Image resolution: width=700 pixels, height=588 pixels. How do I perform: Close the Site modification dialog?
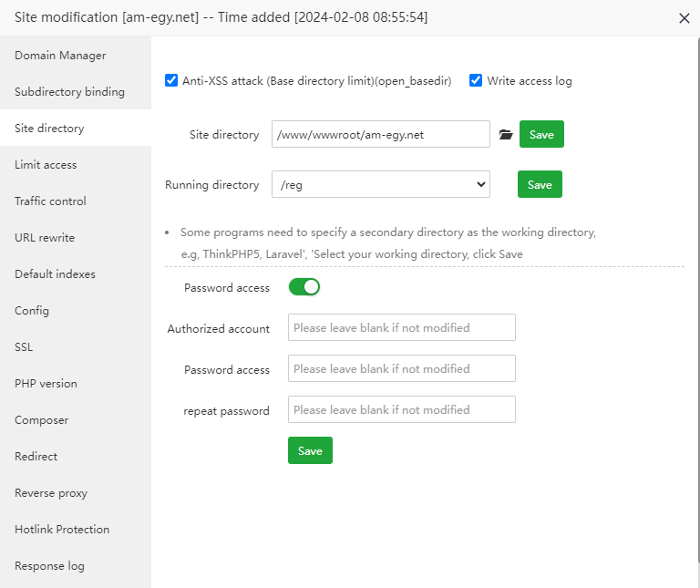685,17
